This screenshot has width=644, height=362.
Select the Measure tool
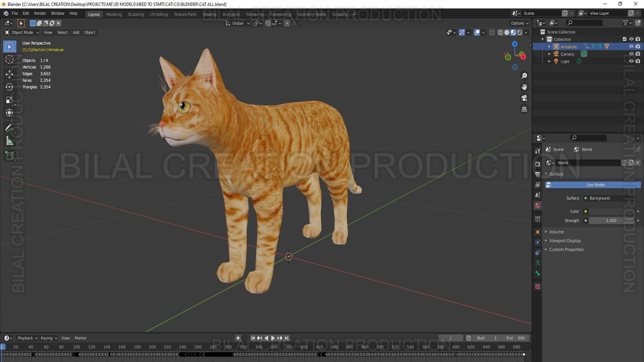coord(9,141)
